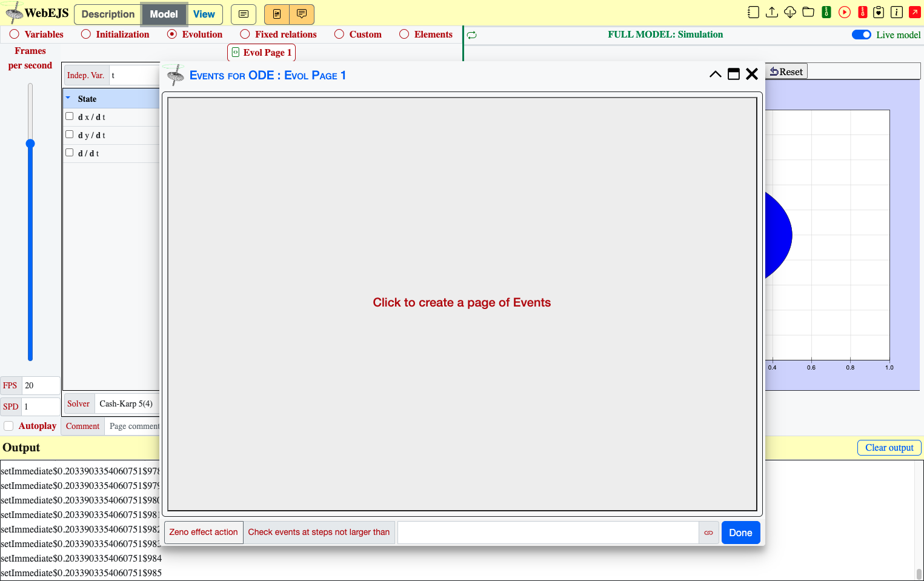Image resolution: width=924 pixels, height=581 pixels.
Task: Select the Custom radio button
Action: (339, 35)
